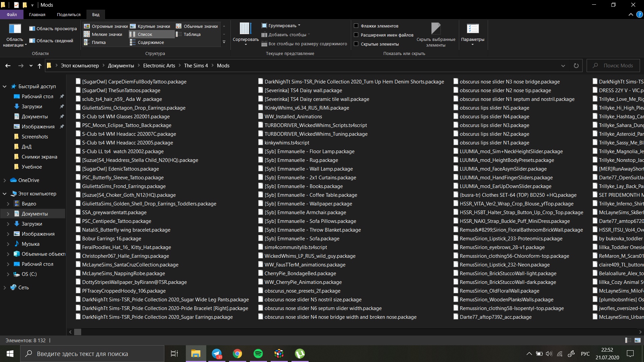Click the Electronic Arts breadcrumb

(x=159, y=66)
